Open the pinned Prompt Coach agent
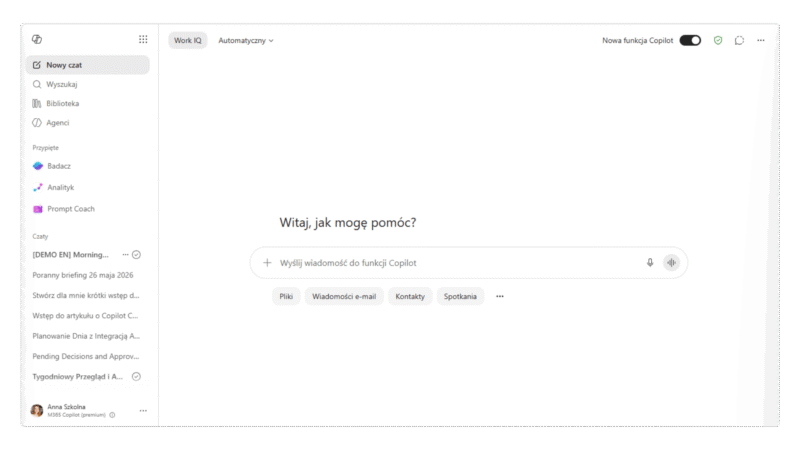 coord(88,209)
